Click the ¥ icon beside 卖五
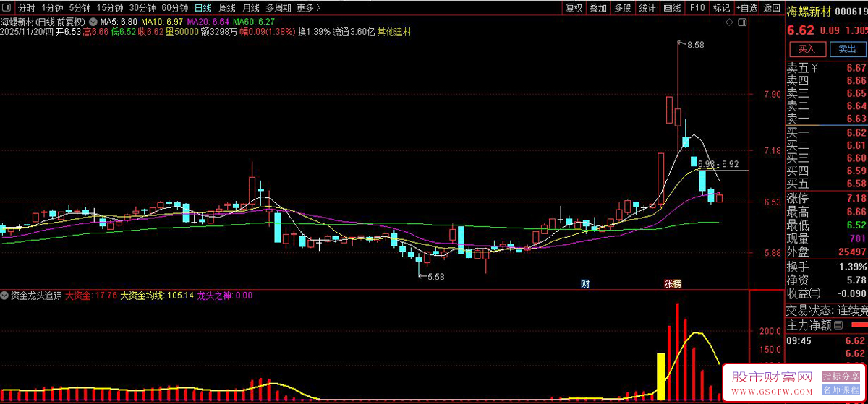Screen dimensions: 868x404 coord(814,69)
